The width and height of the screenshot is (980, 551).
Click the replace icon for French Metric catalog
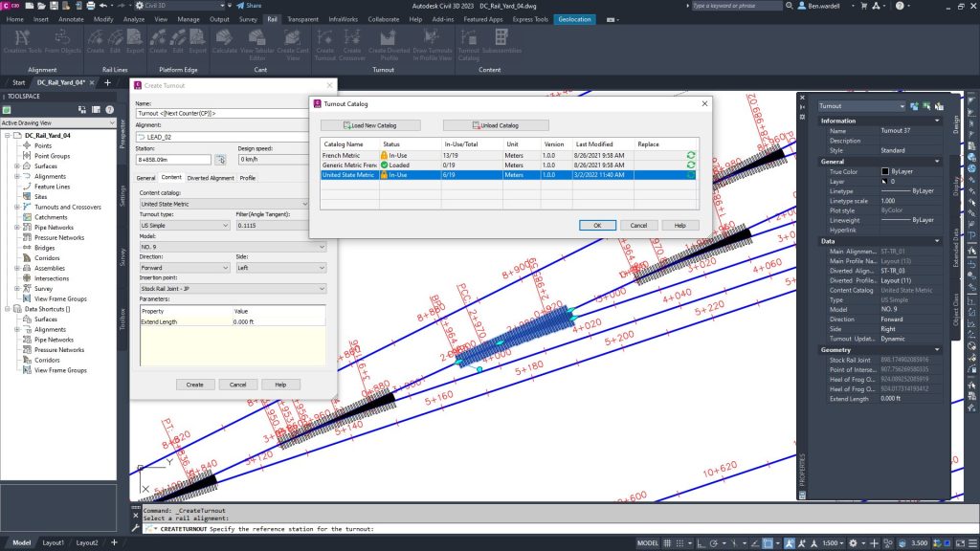(690, 155)
